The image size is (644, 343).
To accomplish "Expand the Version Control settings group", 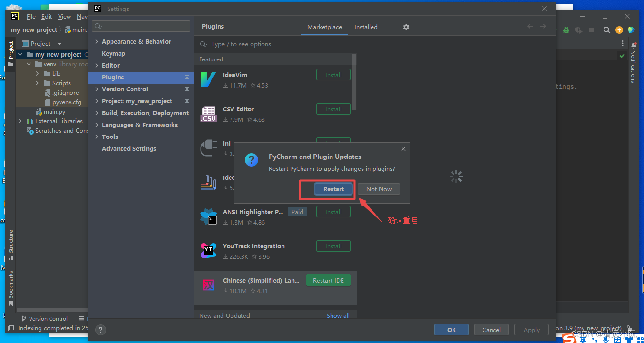I will 97,89.
